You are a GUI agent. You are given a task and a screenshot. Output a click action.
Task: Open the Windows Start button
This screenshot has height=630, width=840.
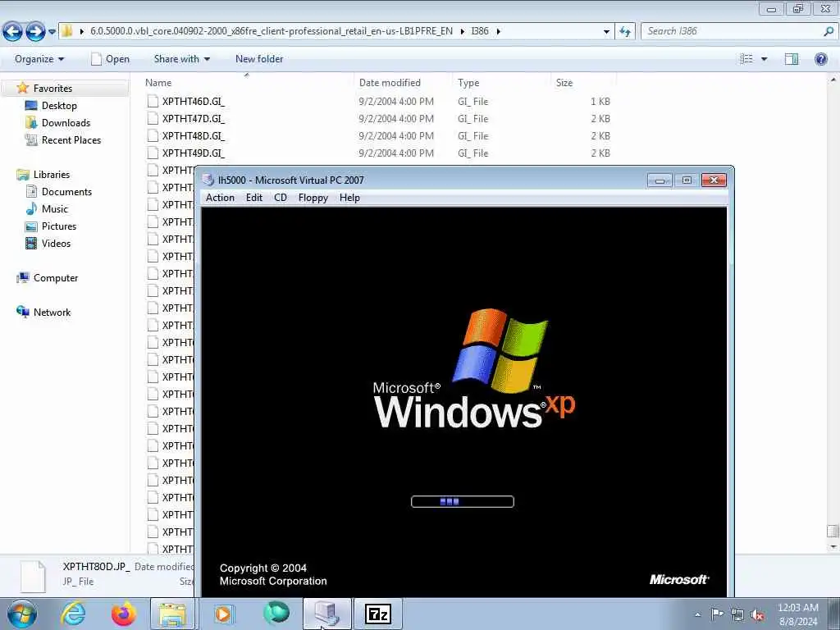tap(21, 614)
